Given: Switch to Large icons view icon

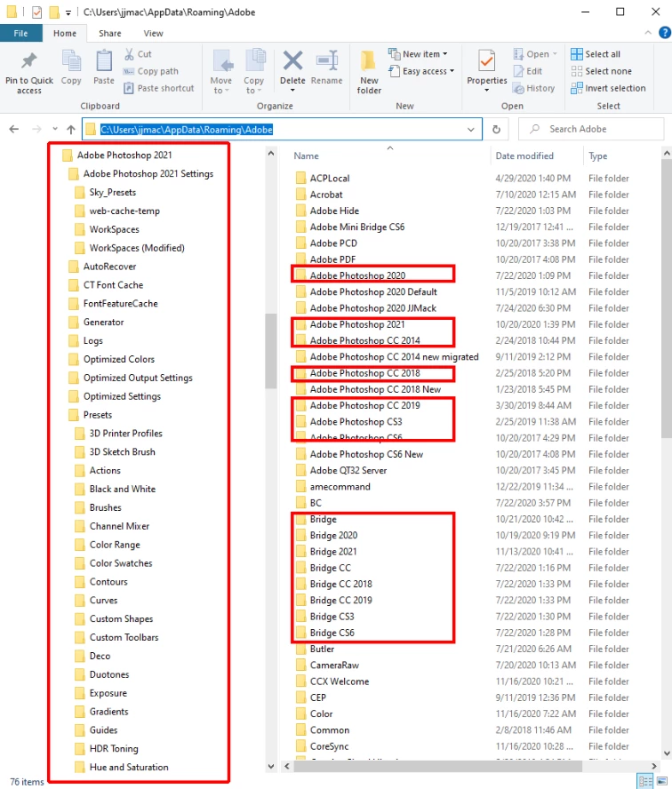Looking at the screenshot, I should pos(662,782).
